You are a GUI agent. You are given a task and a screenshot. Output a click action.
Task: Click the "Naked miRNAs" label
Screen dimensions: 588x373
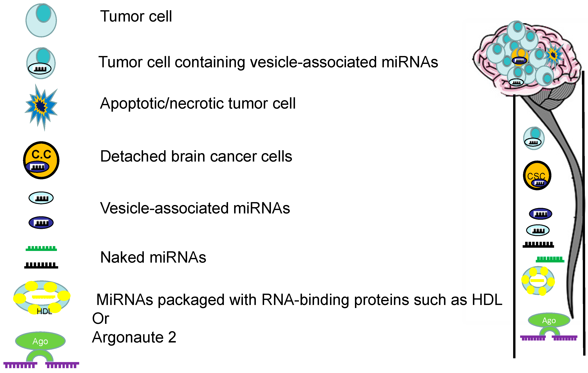click(153, 257)
